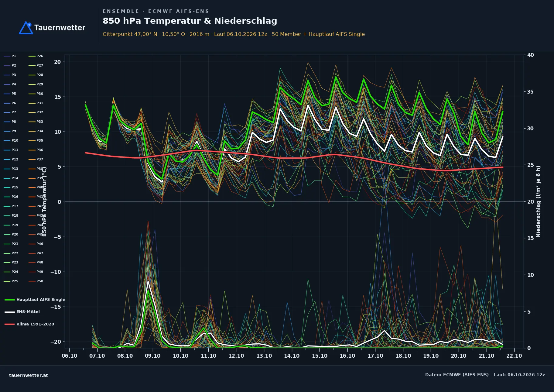Viewport: 554px width, 392px height.
Task: Click the Tauernwetter brand name text
Action: click(x=60, y=28)
